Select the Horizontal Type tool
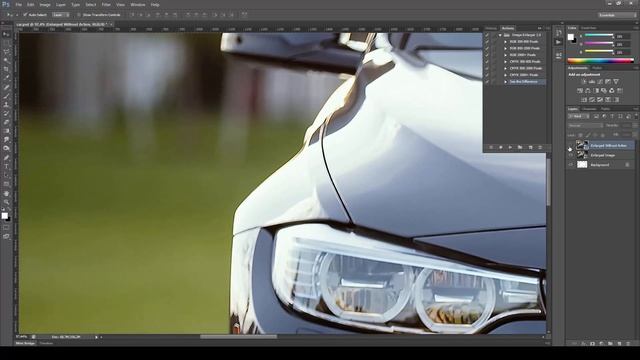Viewport: 640px width, 360px height. [x=6, y=167]
